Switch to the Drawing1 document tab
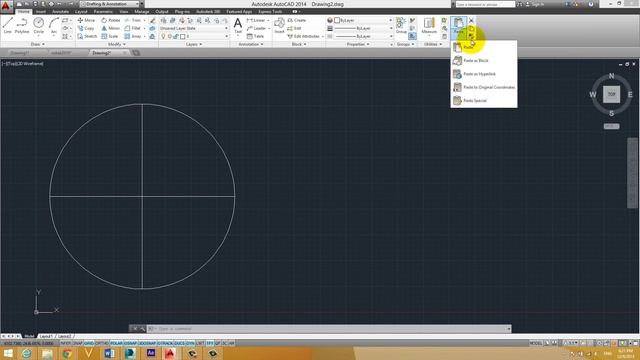The width and height of the screenshot is (640, 360). point(20,53)
